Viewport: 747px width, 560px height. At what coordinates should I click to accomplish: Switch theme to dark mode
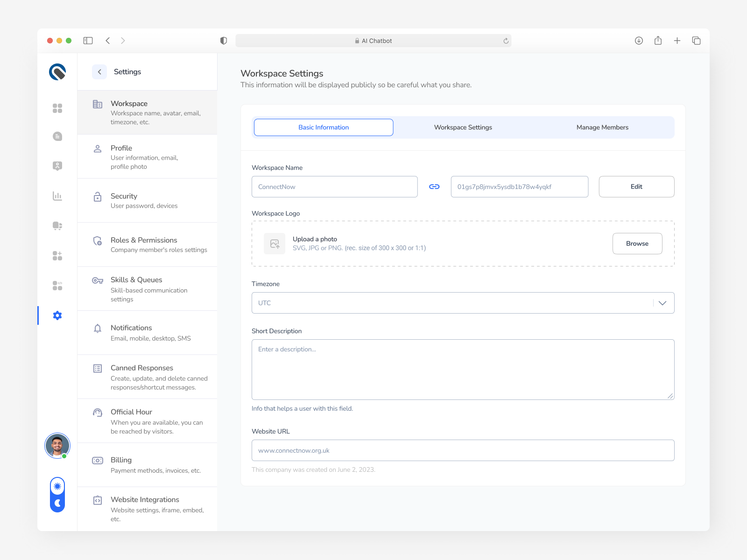click(57, 503)
